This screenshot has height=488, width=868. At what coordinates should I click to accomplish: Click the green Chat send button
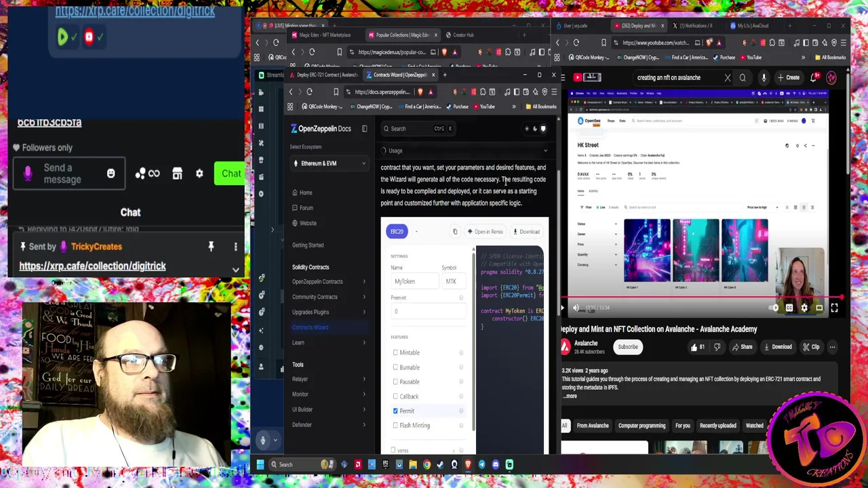tap(231, 174)
